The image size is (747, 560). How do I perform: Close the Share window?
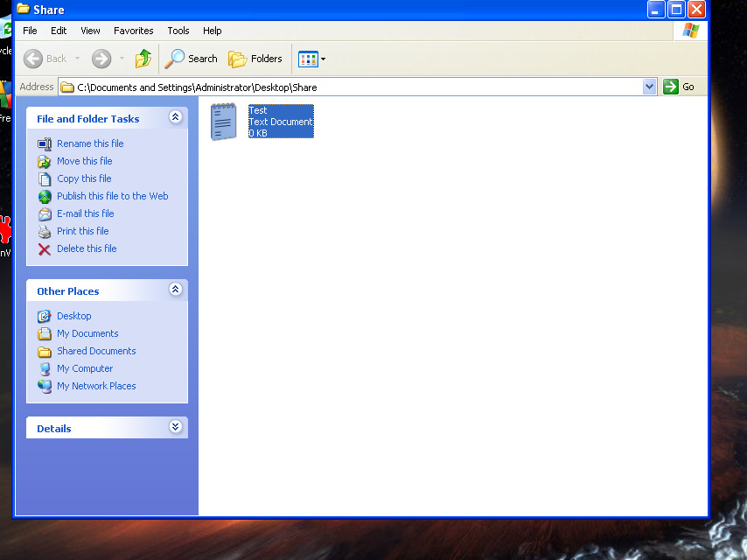[696, 9]
